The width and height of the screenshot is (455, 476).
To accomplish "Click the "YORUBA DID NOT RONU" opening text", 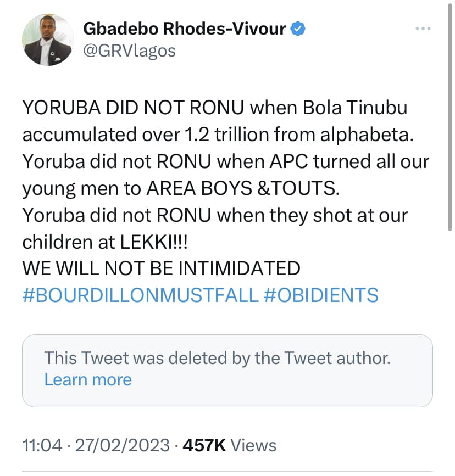I will (x=133, y=108).
